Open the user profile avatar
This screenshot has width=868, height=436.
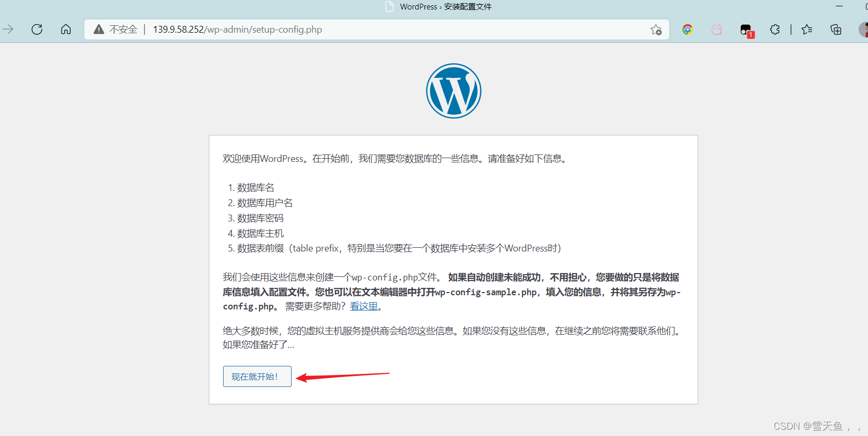pos(863,30)
